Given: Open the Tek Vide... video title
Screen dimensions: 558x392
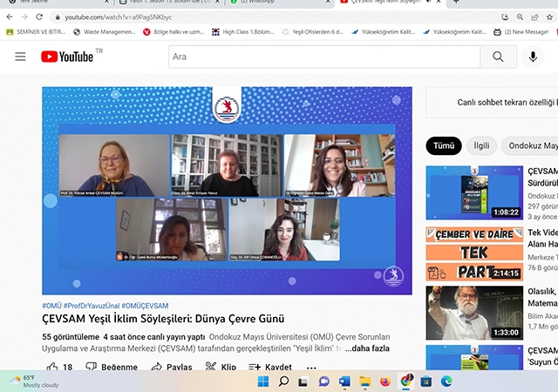Looking at the screenshot, I should click(542, 238).
